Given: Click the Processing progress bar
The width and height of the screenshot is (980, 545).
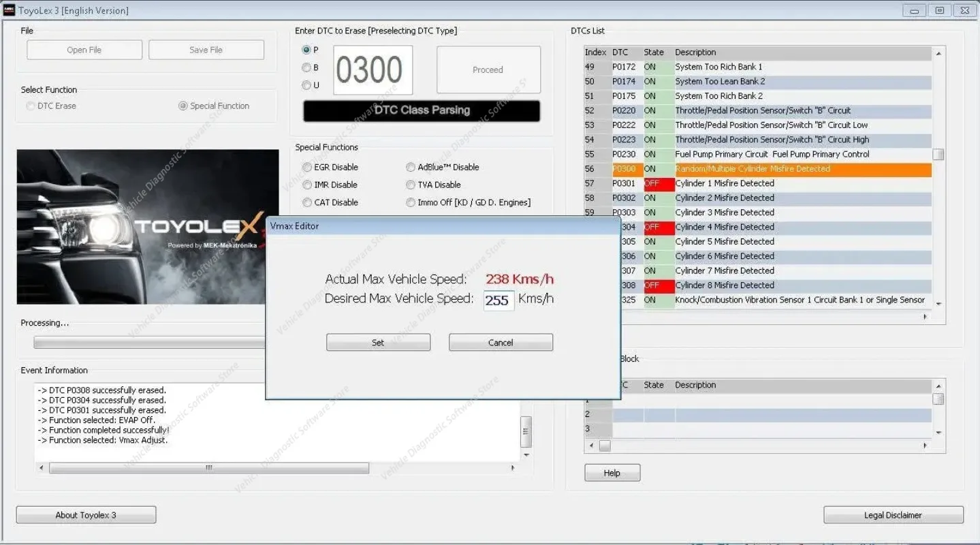Looking at the screenshot, I should [150, 342].
